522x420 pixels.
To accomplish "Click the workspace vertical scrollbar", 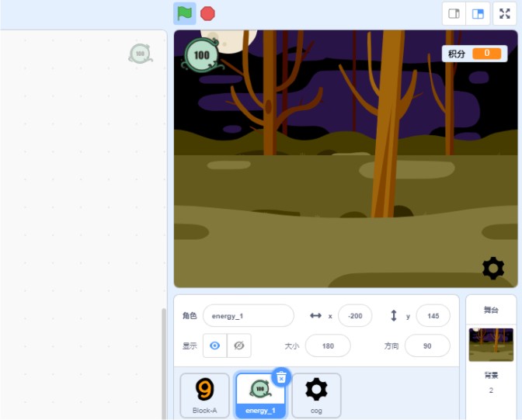I will click(x=163, y=364).
